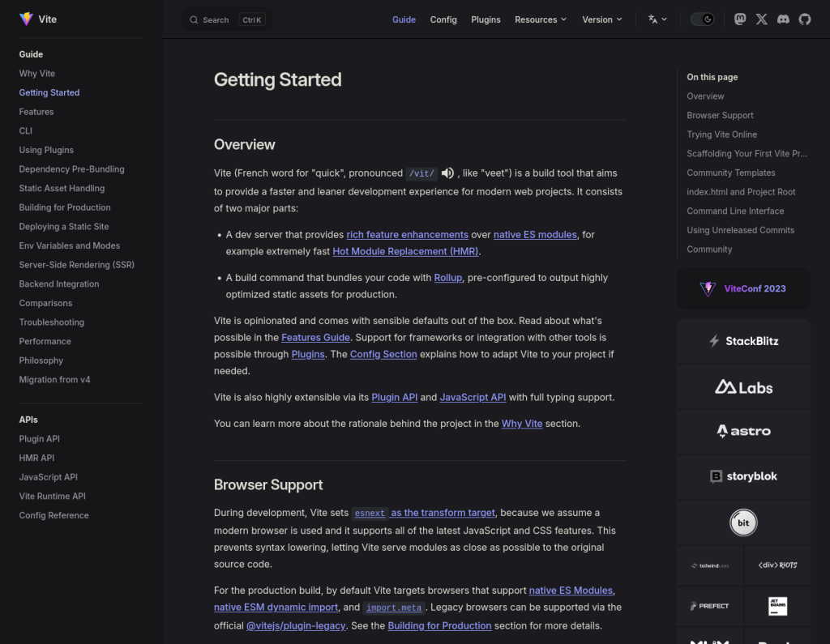Open Server-Side Rendering (SSR) page
Viewport: 830px width, 644px height.
point(77,265)
